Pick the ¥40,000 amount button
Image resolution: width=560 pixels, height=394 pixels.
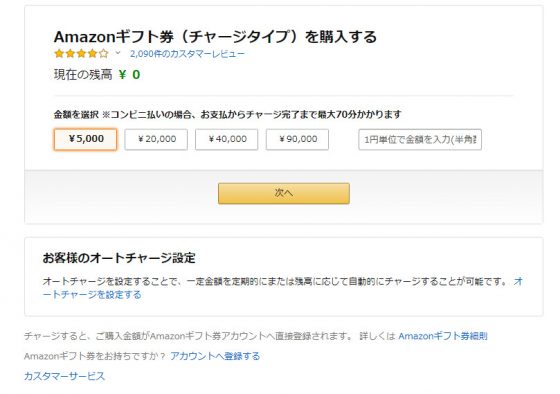click(x=226, y=139)
